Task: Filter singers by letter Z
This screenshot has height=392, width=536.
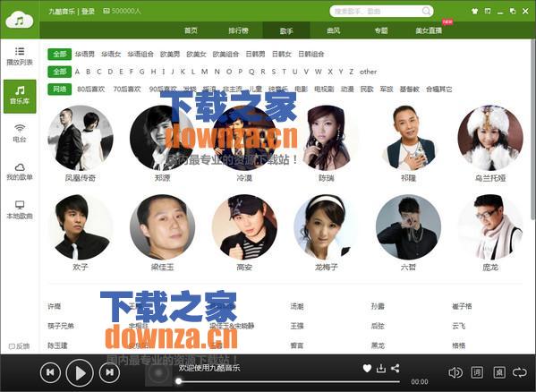Action: click(x=351, y=72)
